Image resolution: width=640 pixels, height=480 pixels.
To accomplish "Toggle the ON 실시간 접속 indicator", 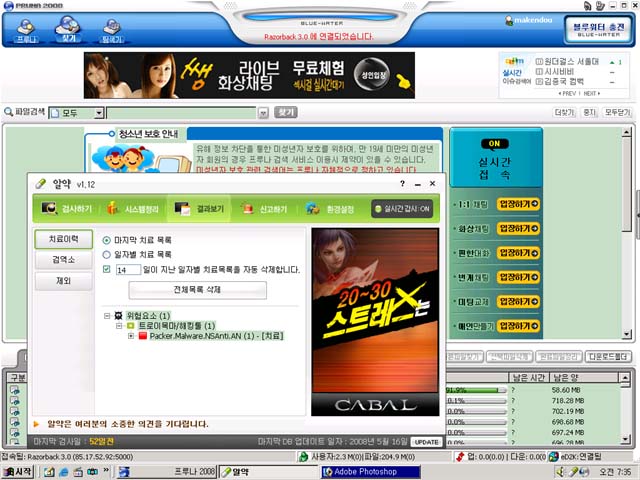I will (x=494, y=143).
